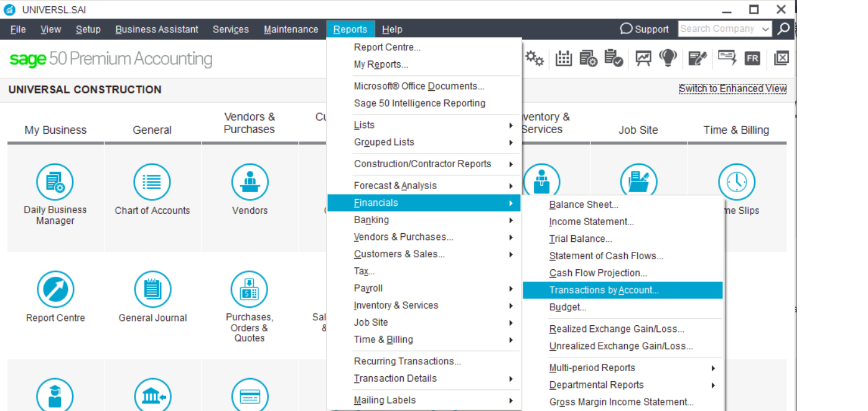Image resolution: width=868 pixels, height=411 pixels.
Task: Click the note-with-pen toolbar icon
Action: [698, 58]
